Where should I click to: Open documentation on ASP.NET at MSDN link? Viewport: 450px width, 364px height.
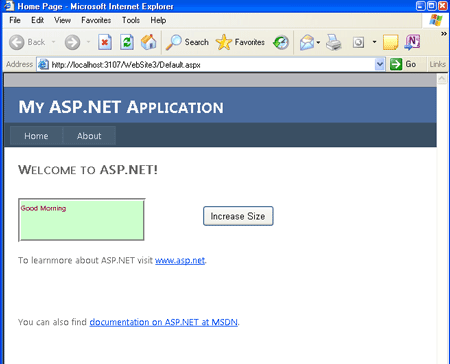(164, 322)
